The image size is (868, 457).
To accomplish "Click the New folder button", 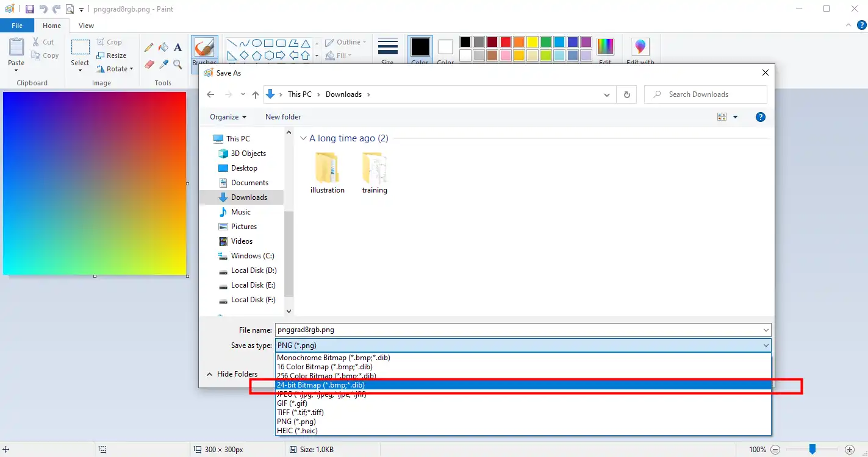I will pyautogui.click(x=283, y=117).
